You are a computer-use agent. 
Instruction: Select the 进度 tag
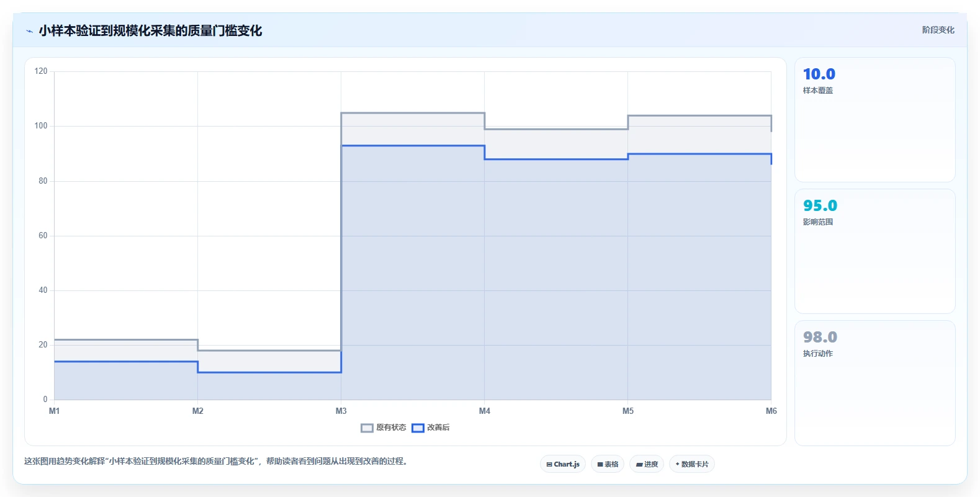(647, 464)
